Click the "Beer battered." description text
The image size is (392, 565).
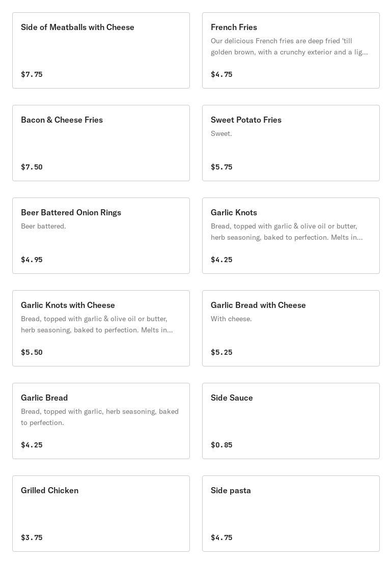(43, 226)
